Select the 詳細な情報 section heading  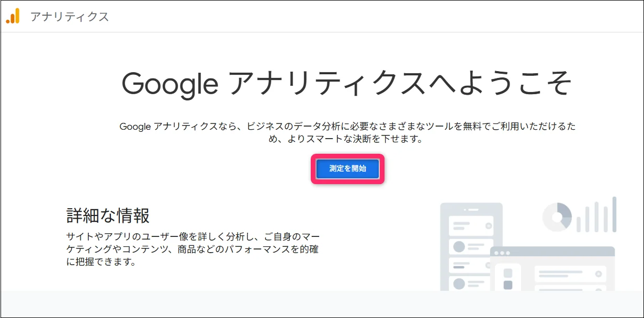pos(108,215)
